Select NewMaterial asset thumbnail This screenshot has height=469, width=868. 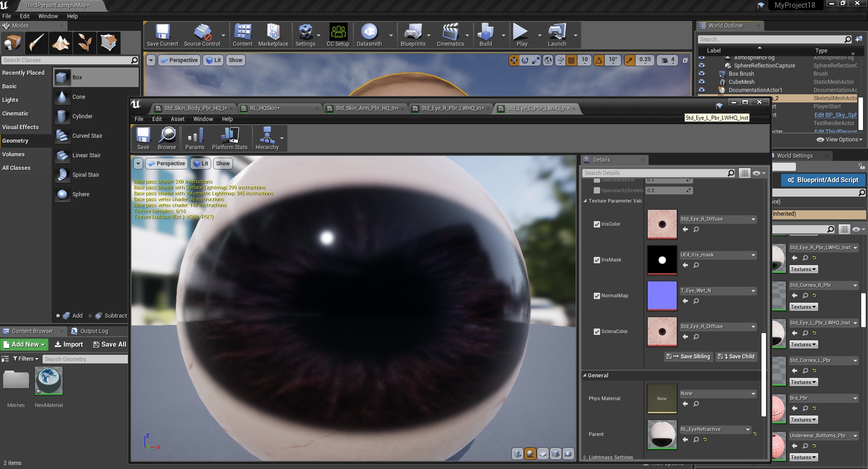coord(48,381)
